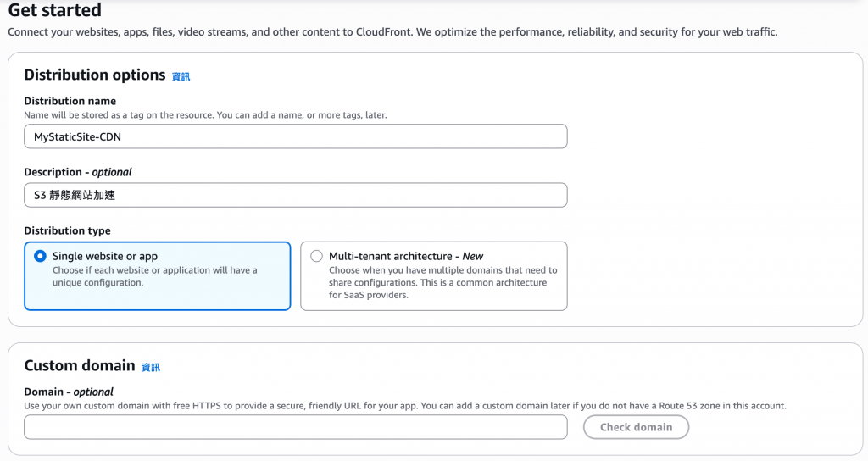This screenshot has width=868, height=461.
Task: Click the empty Domain input field
Action: [295, 427]
